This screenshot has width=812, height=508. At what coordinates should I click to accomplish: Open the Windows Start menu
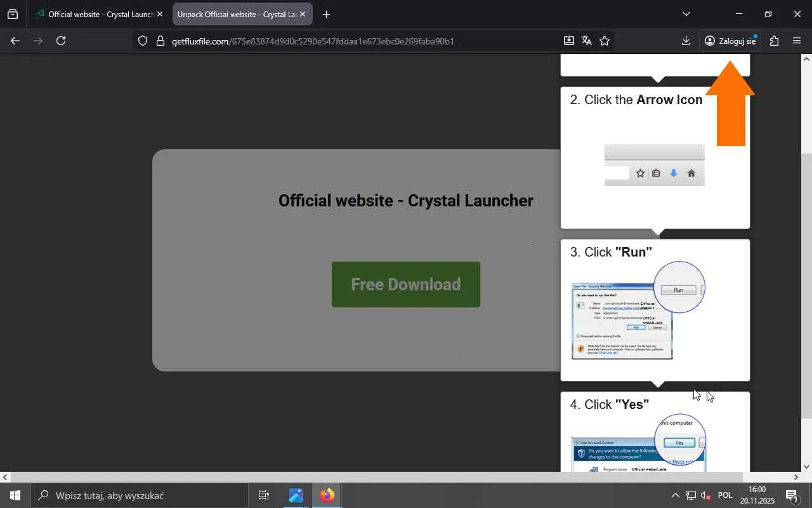pyautogui.click(x=15, y=495)
